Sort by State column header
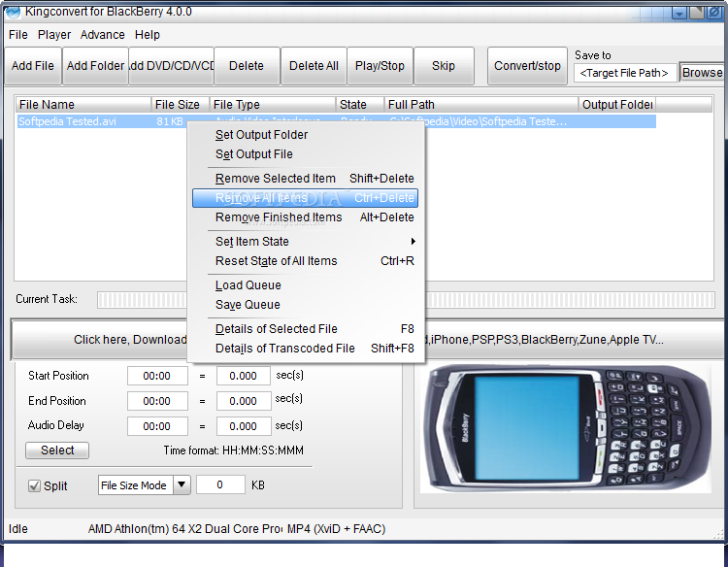This screenshot has width=728, height=567. click(x=360, y=105)
